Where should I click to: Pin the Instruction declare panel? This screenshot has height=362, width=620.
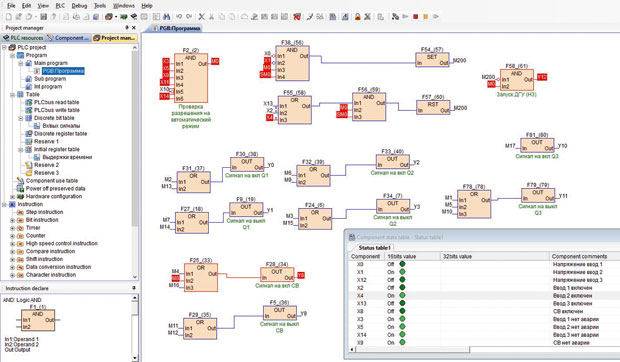click(134, 288)
